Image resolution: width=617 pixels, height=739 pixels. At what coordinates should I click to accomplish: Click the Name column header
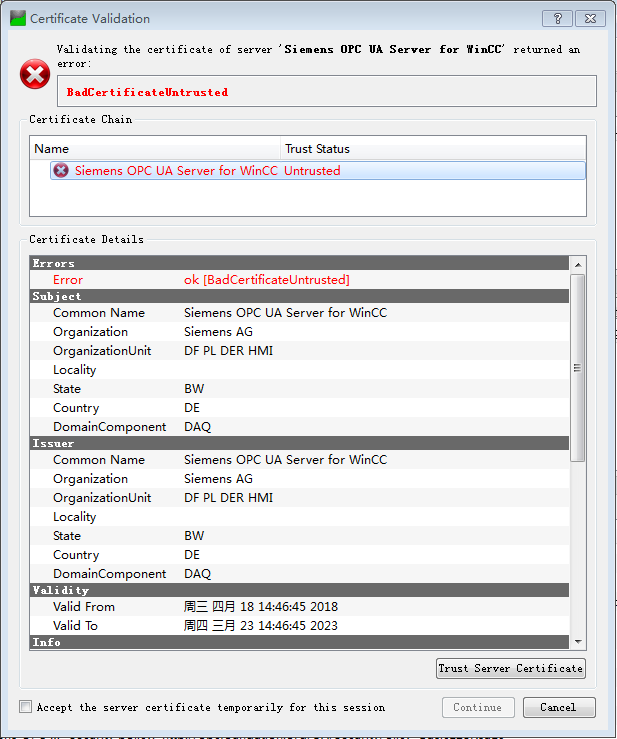point(155,149)
